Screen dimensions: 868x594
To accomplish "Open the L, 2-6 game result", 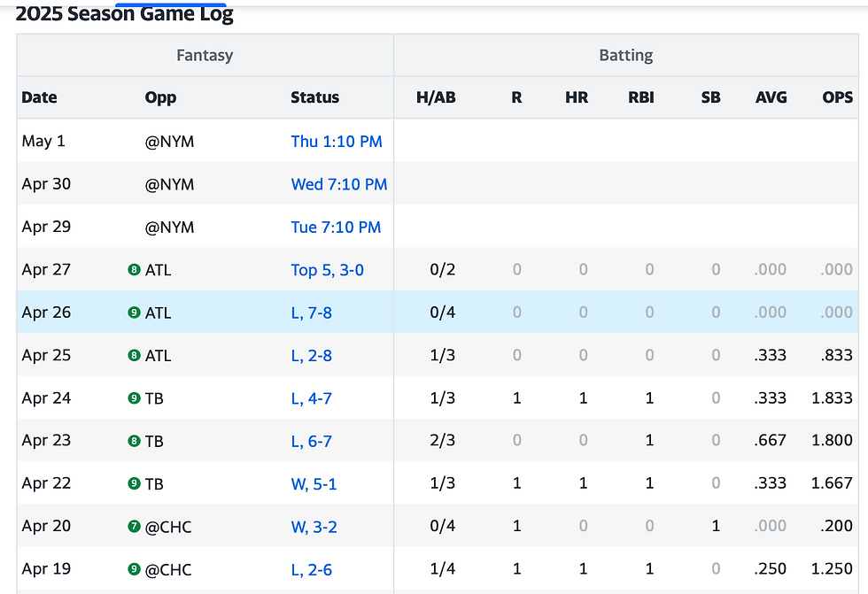I will (x=311, y=569).
